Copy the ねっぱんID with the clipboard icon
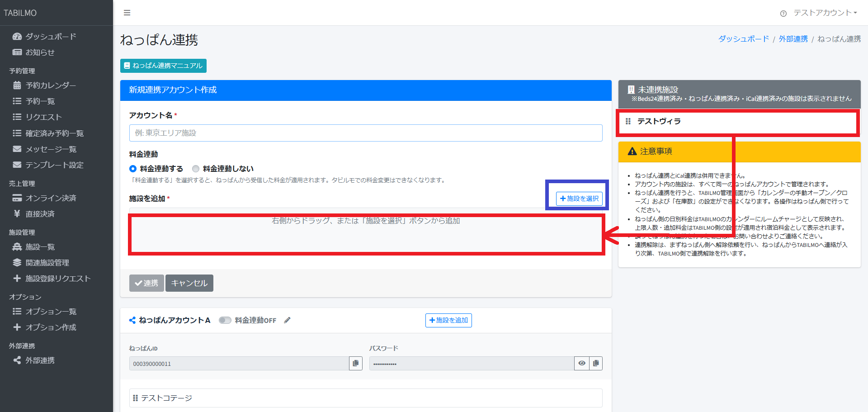Viewport: 868px width, 412px height. pyautogui.click(x=356, y=363)
